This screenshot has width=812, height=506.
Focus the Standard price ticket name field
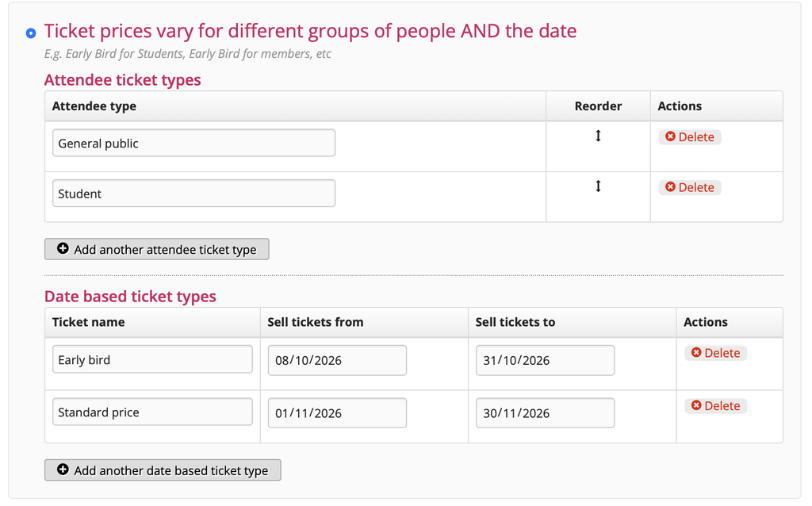[152, 412]
